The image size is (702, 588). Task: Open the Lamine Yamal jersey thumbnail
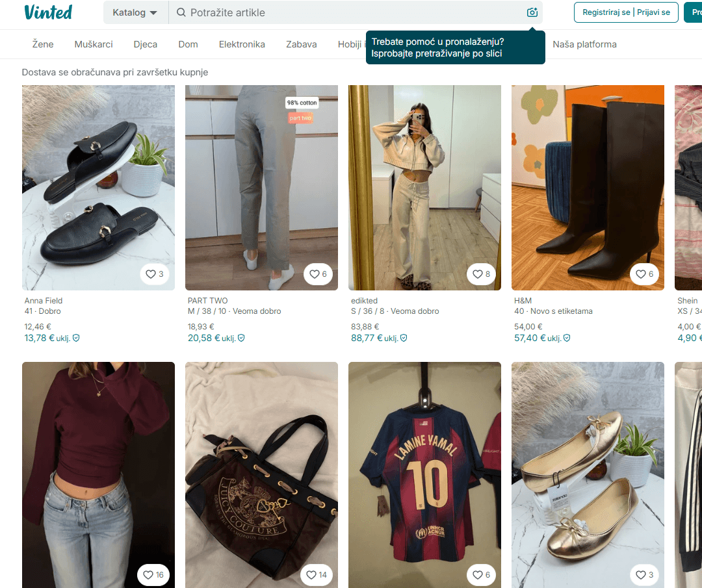click(x=424, y=474)
